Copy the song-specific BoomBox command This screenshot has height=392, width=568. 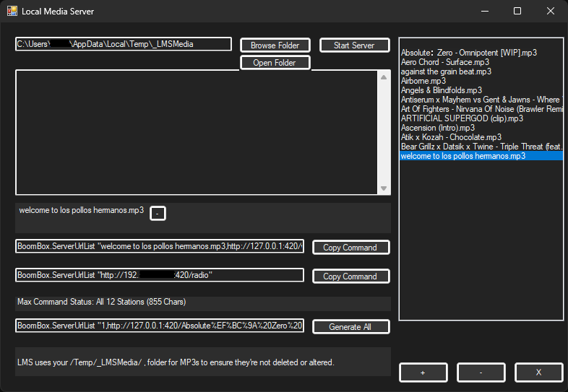point(350,248)
